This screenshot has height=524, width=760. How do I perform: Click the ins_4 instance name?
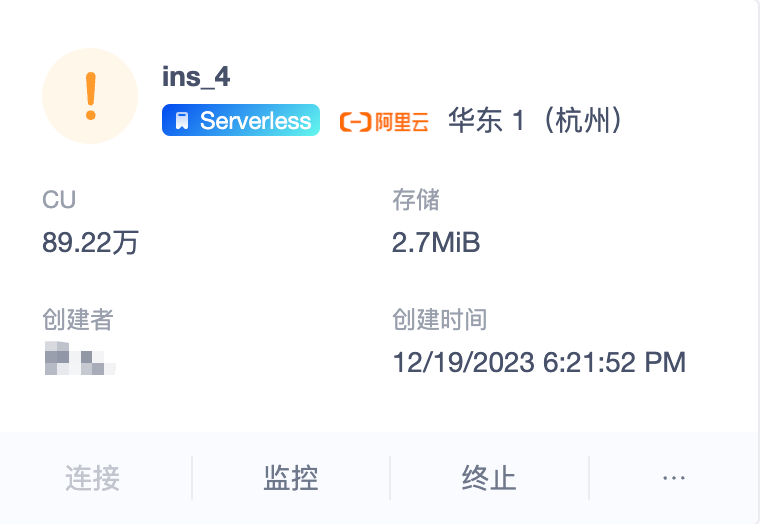pos(196,77)
